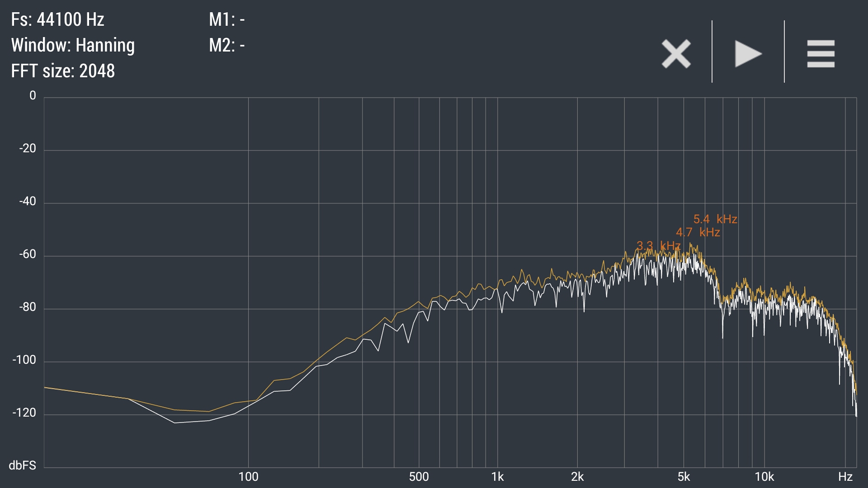Image resolution: width=868 pixels, height=488 pixels.
Task: Tap the 10k frequency axis label
Action: (764, 477)
